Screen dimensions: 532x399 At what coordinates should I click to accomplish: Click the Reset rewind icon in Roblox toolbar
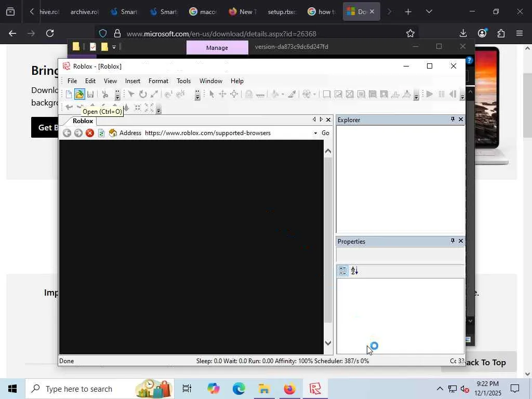tap(453, 94)
